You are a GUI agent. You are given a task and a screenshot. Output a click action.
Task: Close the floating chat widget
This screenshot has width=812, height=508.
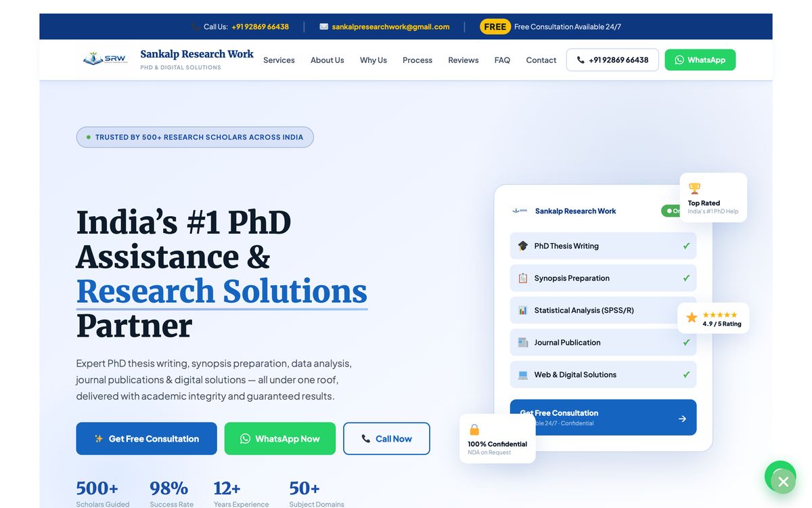[x=783, y=482]
